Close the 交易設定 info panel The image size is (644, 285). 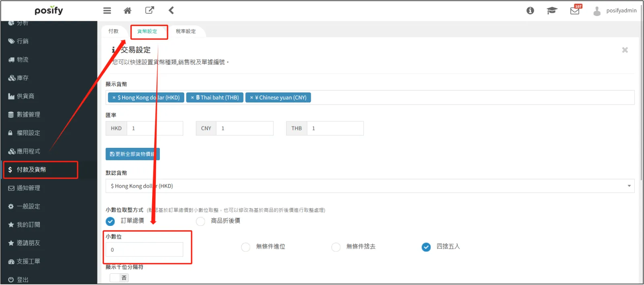click(625, 50)
